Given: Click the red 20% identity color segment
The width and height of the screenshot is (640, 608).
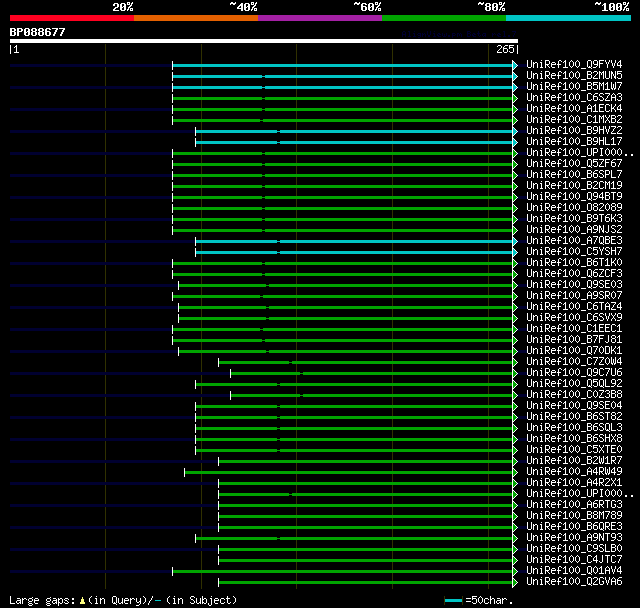Looking at the screenshot, I should (72, 18).
